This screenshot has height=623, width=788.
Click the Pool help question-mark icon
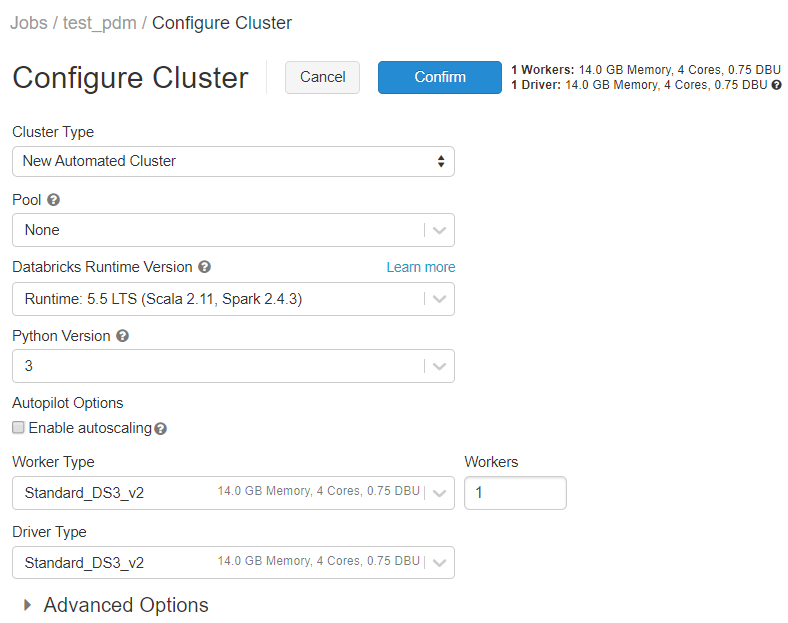tap(53, 200)
